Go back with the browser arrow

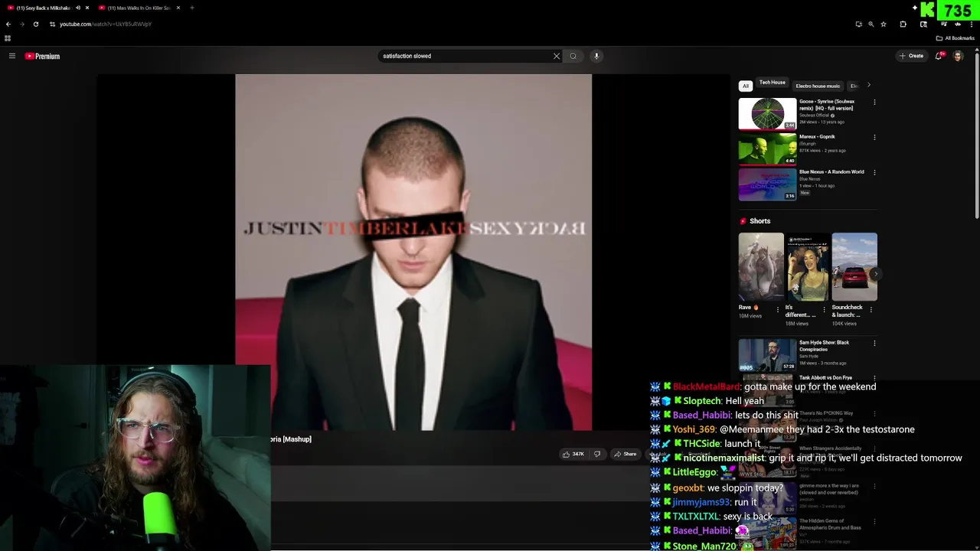[8, 24]
